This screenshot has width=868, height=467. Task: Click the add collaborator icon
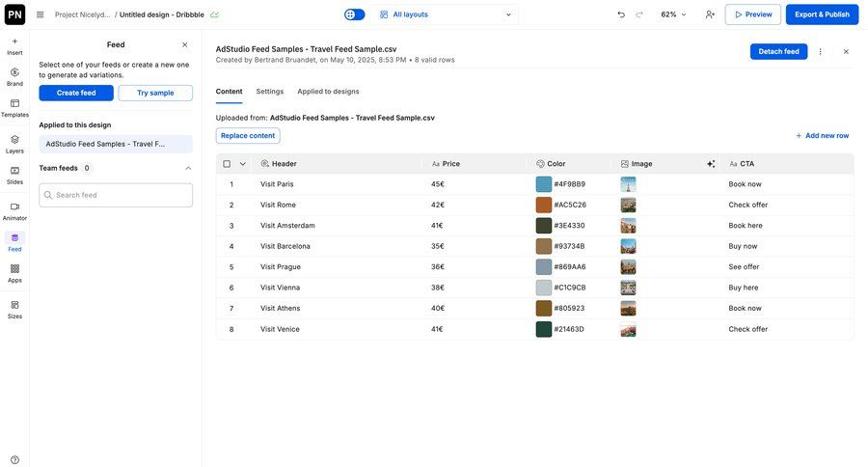pyautogui.click(x=710, y=14)
